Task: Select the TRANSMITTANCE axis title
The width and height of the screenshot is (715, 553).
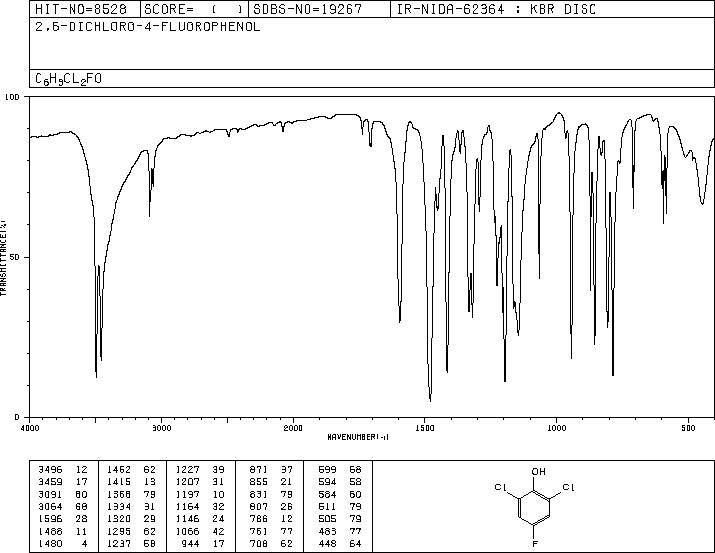Action: click(3, 258)
